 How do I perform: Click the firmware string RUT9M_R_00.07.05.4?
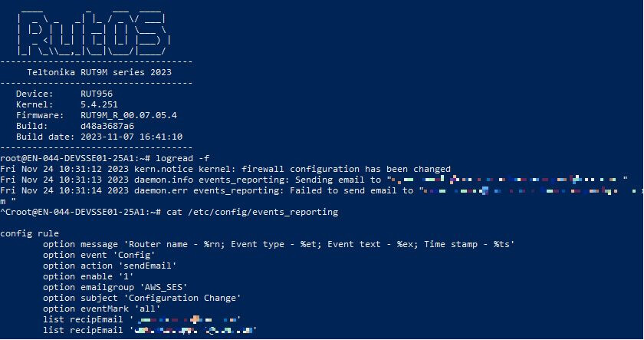129,115
